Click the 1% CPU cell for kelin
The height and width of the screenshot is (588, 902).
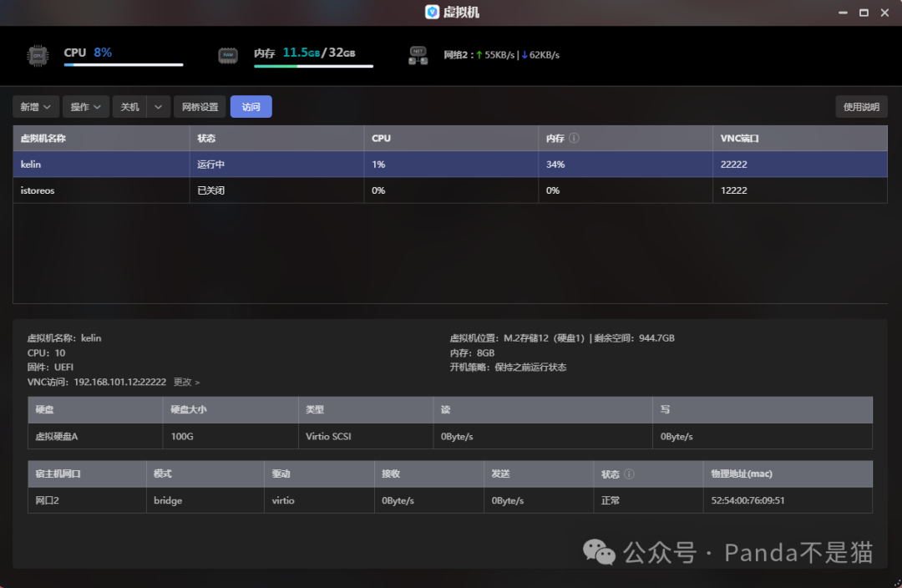click(451, 164)
